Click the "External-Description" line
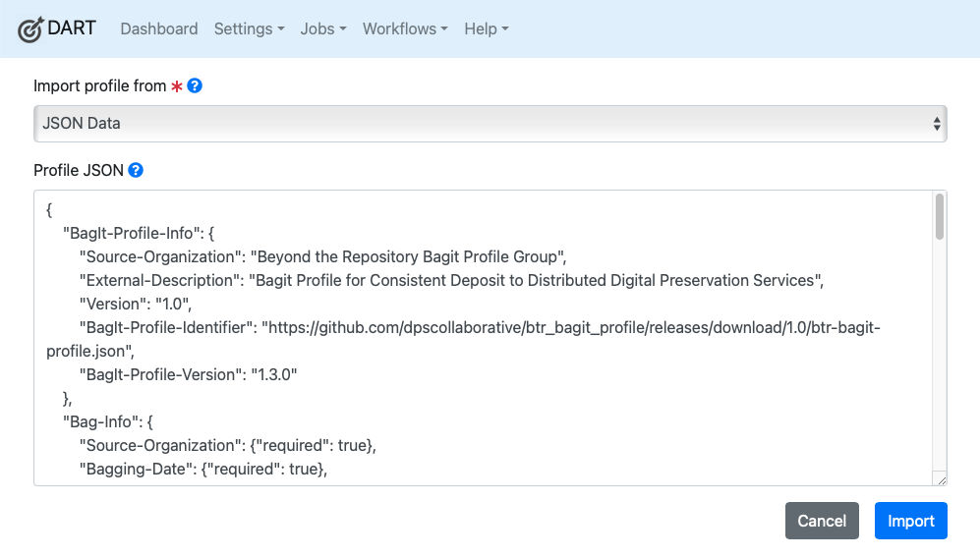Image resolution: width=980 pixels, height=558 pixels. tap(451, 281)
